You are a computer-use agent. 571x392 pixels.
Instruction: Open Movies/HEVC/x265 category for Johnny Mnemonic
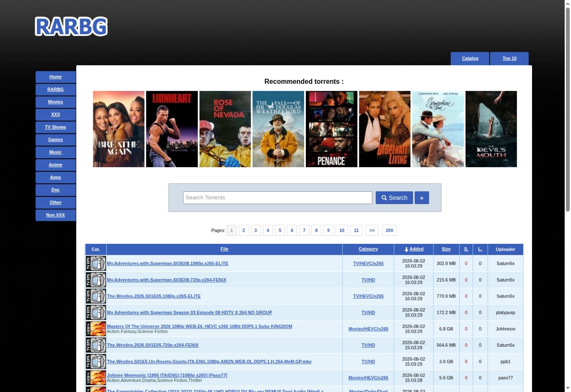(368, 378)
